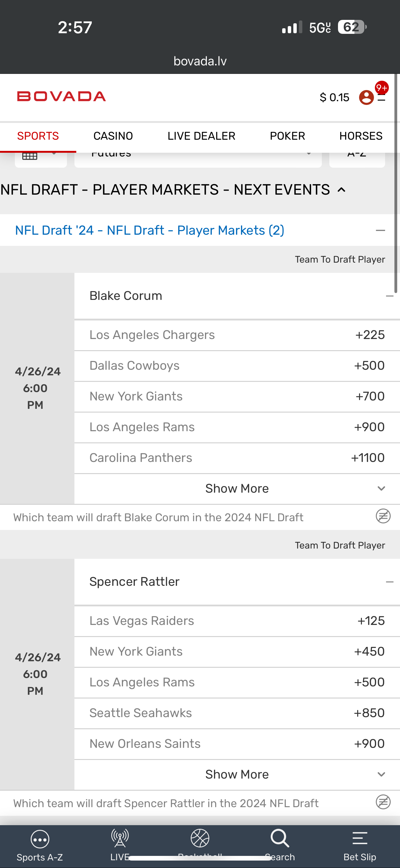Screen dimensions: 400x868
Task: Tap the Bovada logo
Action: 61,97
